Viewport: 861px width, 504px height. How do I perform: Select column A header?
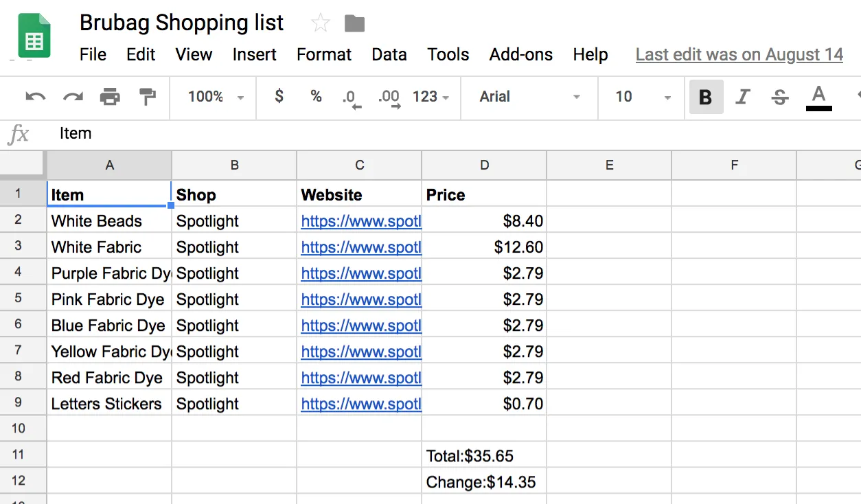(109, 165)
